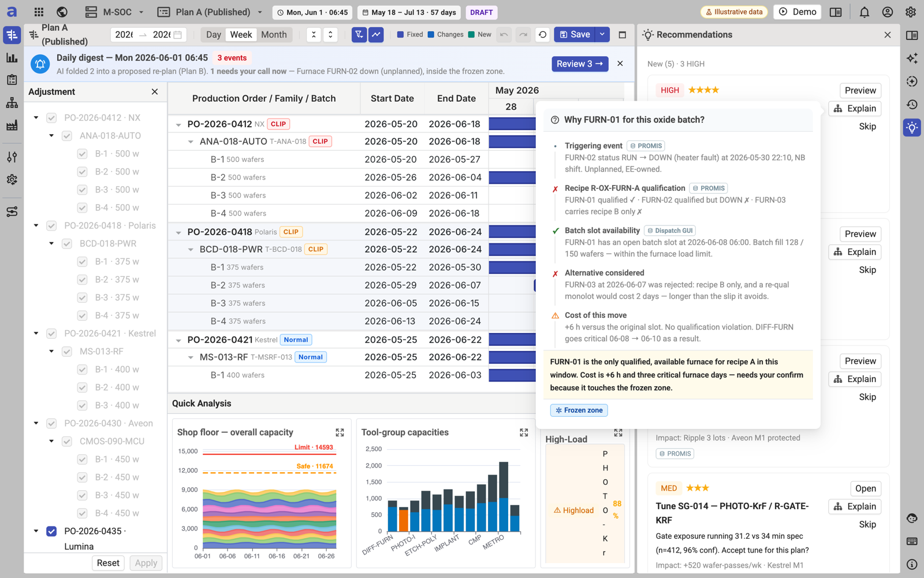Open the top-right settings gear

pyautogui.click(x=911, y=12)
